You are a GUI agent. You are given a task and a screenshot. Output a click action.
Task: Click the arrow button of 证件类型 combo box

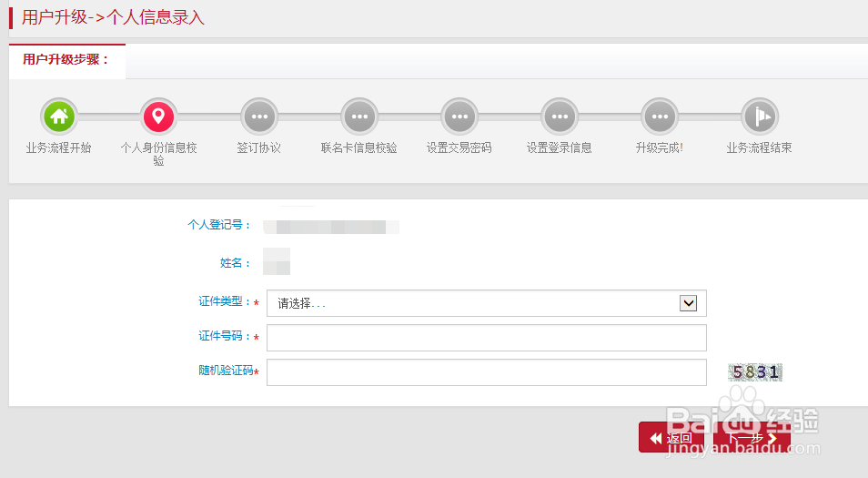688,303
